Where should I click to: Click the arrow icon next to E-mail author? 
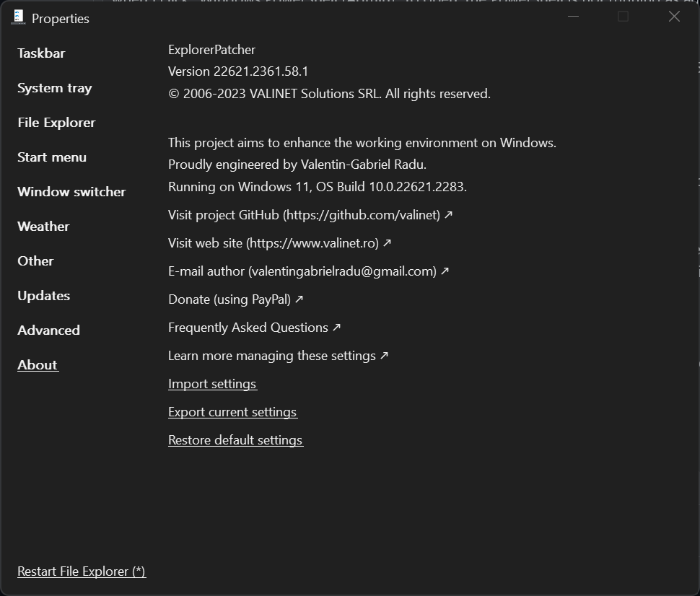(445, 271)
